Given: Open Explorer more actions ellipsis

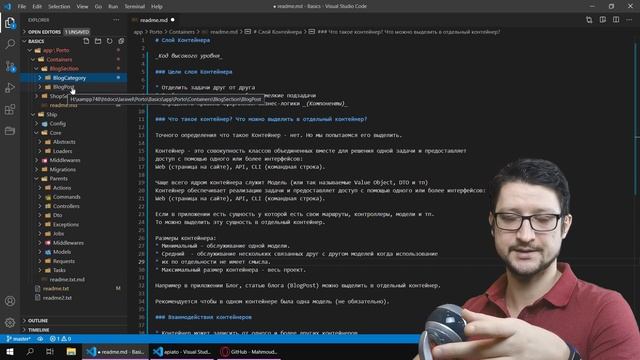Looking at the screenshot, I should (x=116, y=20).
